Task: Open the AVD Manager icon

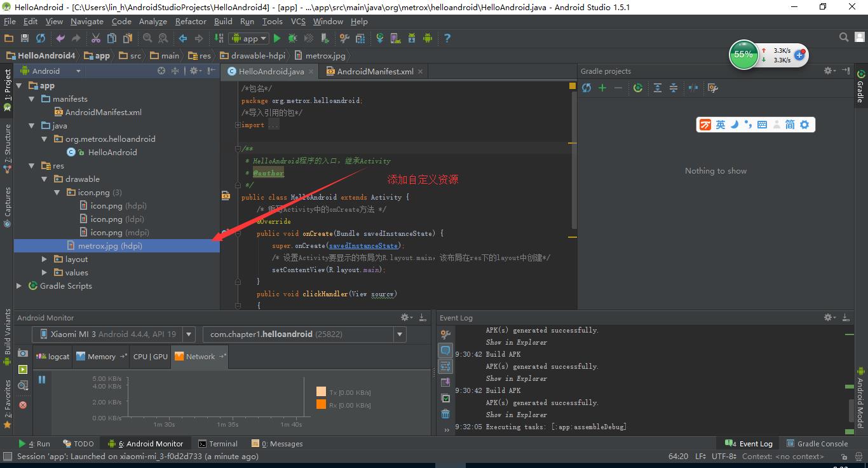Action: [x=396, y=38]
